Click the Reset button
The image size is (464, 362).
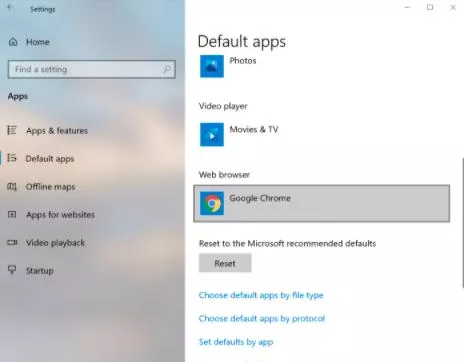click(x=225, y=263)
